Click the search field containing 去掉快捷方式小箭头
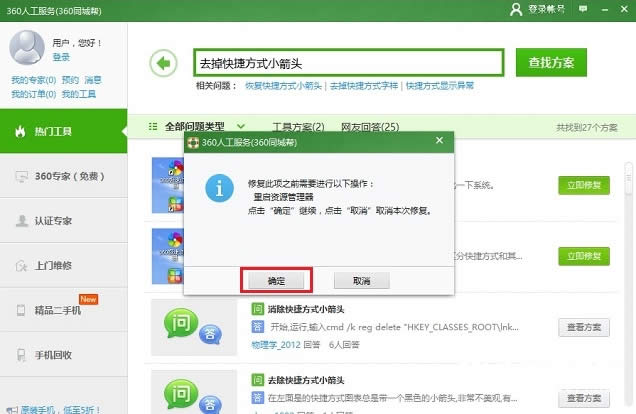 (x=348, y=63)
